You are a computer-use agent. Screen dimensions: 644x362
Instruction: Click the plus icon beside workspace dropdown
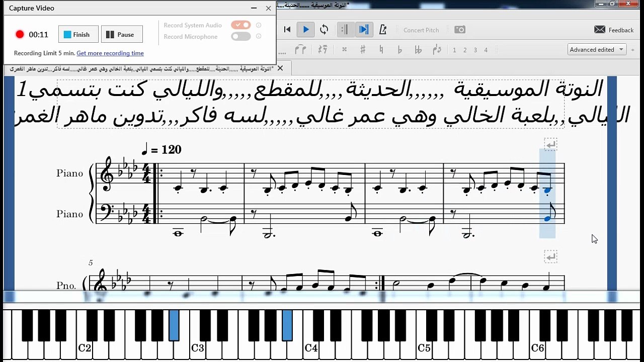pyautogui.click(x=634, y=50)
